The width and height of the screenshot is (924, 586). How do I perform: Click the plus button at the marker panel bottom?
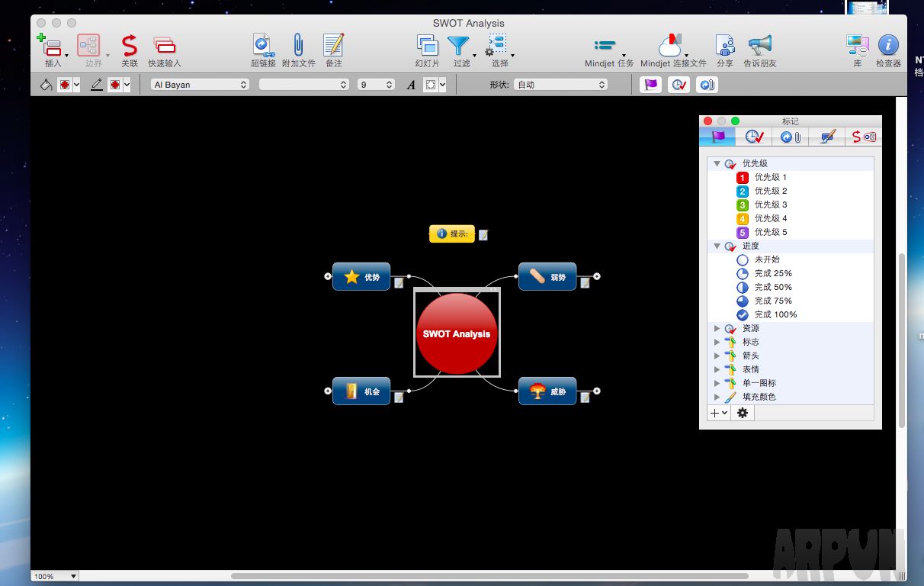click(715, 413)
